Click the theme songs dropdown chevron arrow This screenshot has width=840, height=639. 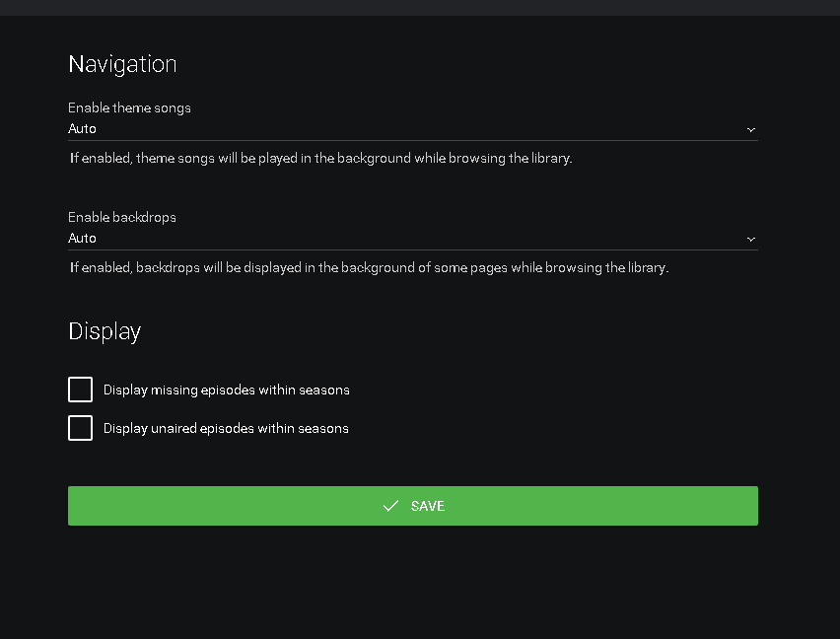coord(751,129)
